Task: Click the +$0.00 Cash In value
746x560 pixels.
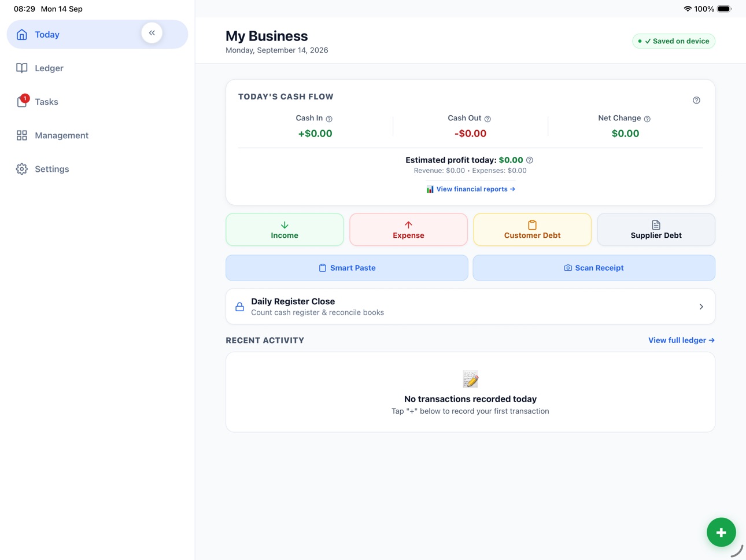Action: click(x=315, y=134)
